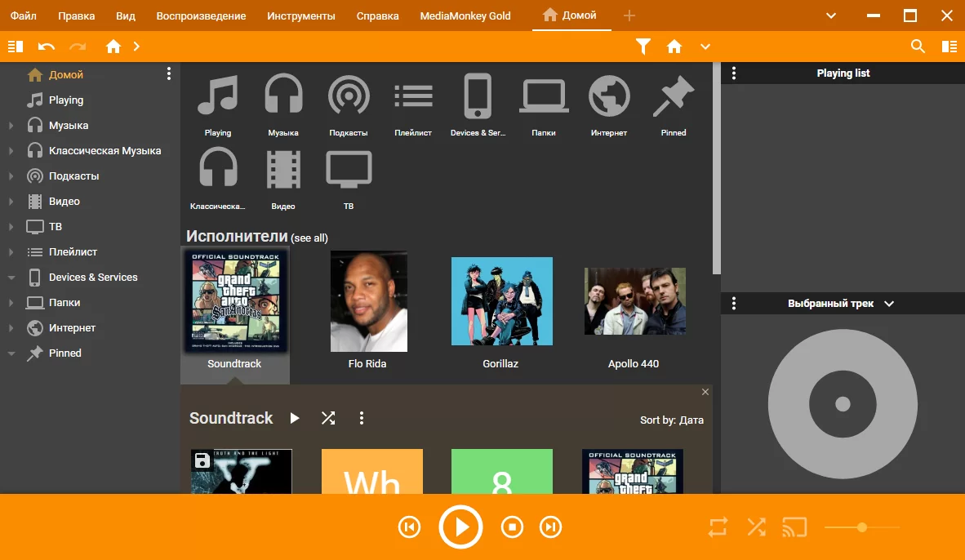965x560 pixels.
Task: Collapse the Devices & Services tree node
Action: pos(11,278)
